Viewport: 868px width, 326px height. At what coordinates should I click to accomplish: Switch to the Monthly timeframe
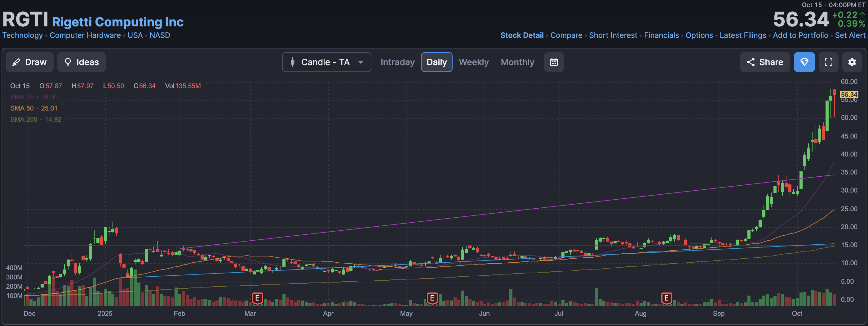click(x=517, y=62)
